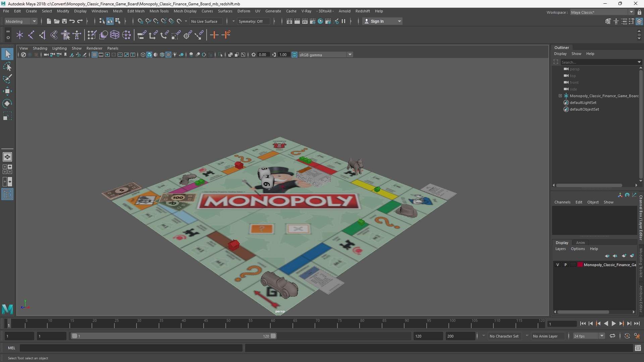Activate the Lasso select tool
The height and width of the screenshot is (362, 644).
click(x=7, y=67)
